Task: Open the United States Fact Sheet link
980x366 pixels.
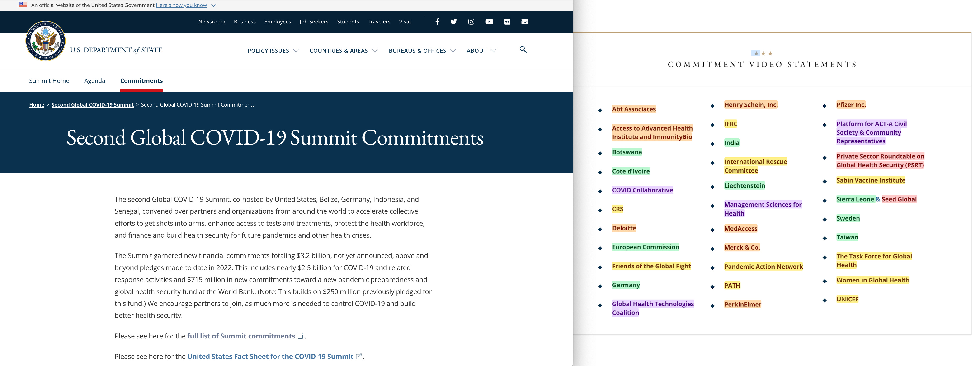Action: pyautogui.click(x=270, y=357)
